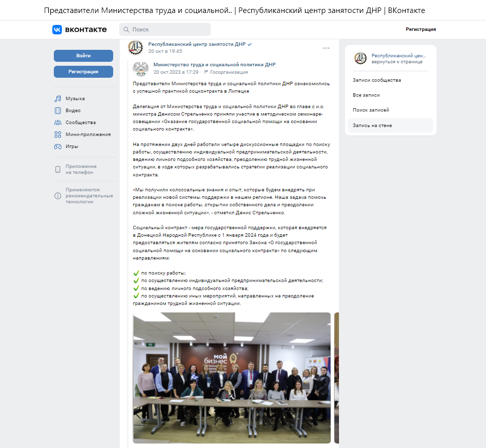
Task: Click the VKontakte logo icon
Action: coord(57,29)
